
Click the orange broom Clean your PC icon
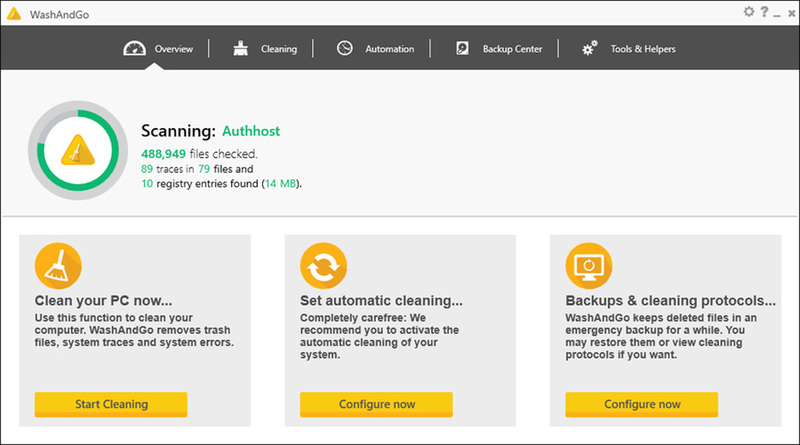click(58, 266)
